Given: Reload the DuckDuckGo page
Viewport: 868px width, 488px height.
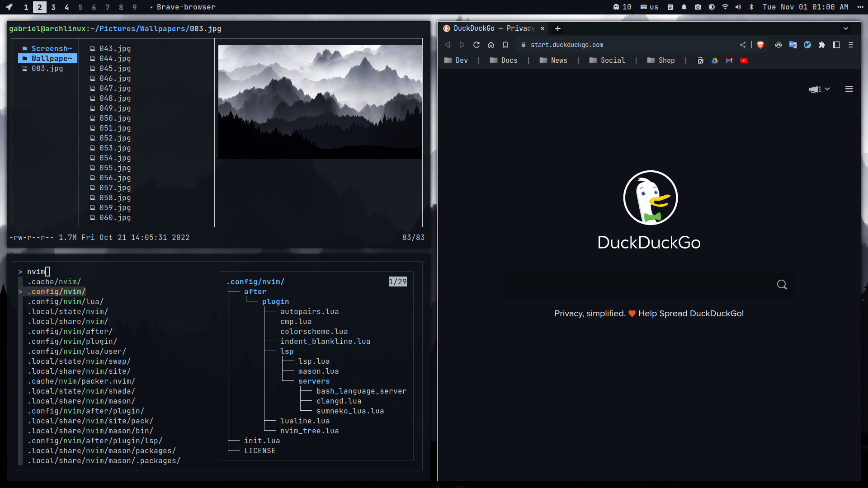Looking at the screenshot, I should (476, 45).
